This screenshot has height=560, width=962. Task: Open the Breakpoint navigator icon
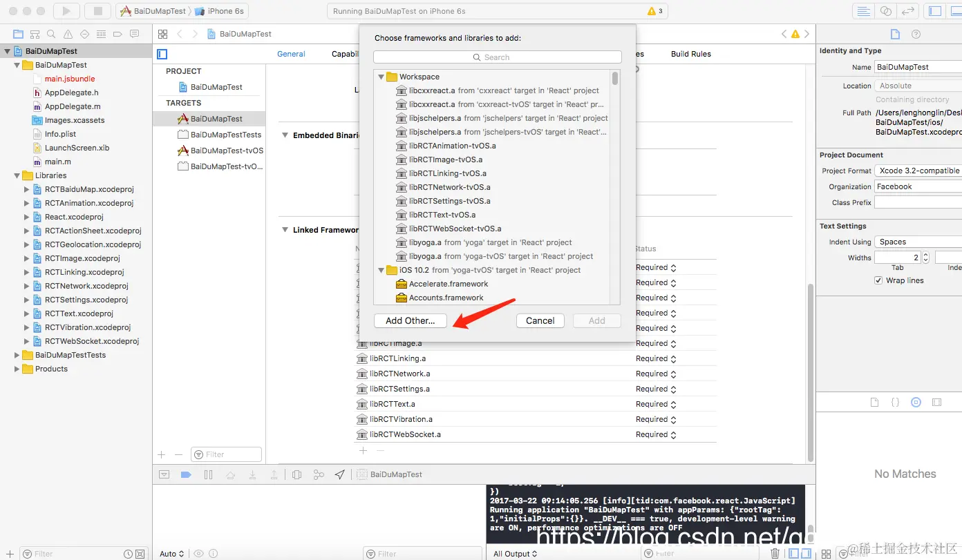click(117, 34)
